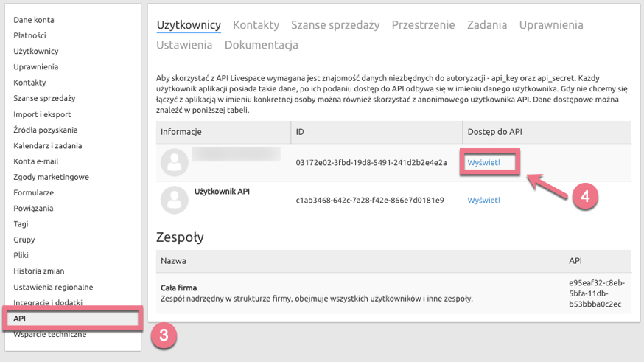The height and width of the screenshot is (362, 644).
Task: Open Dane konta in the sidebar
Action: click(34, 20)
